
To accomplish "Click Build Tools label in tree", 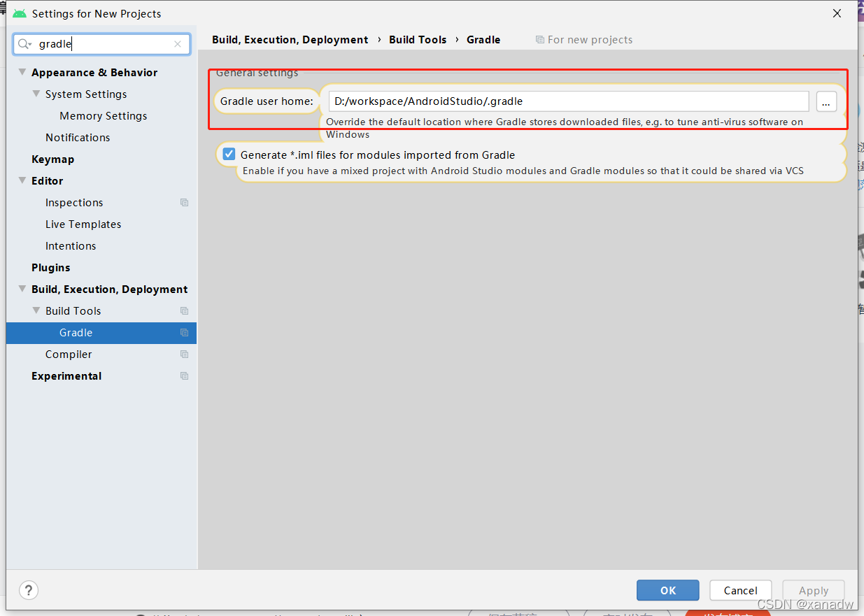I will 73,311.
